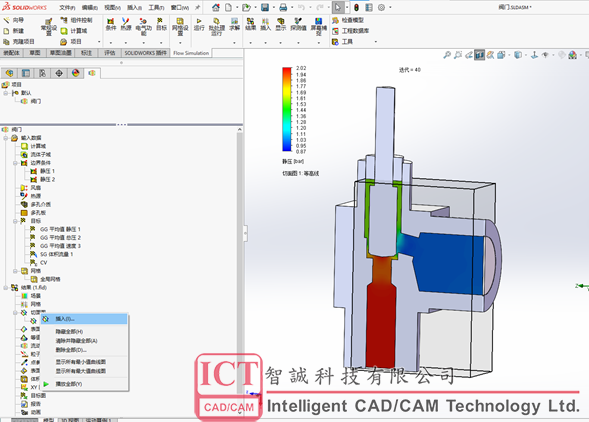Switch to the SOLIDWORKS 插件 tab
This screenshot has width=589, height=422.
tap(145, 53)
